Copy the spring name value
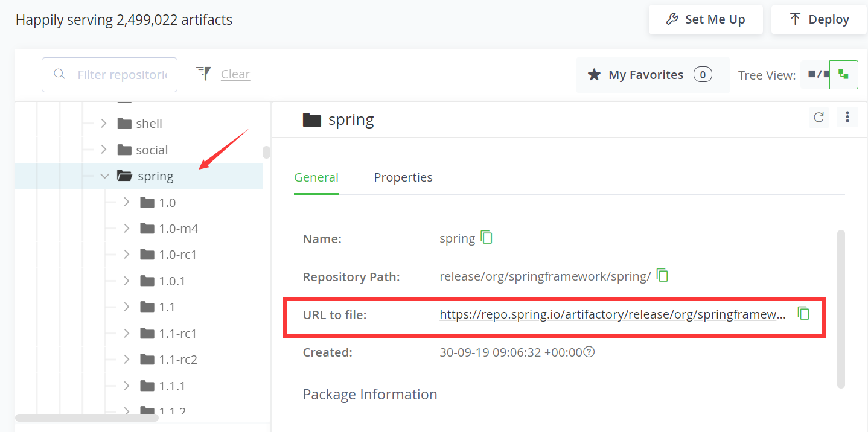868x432 pixels. click(x=487, y=238)
